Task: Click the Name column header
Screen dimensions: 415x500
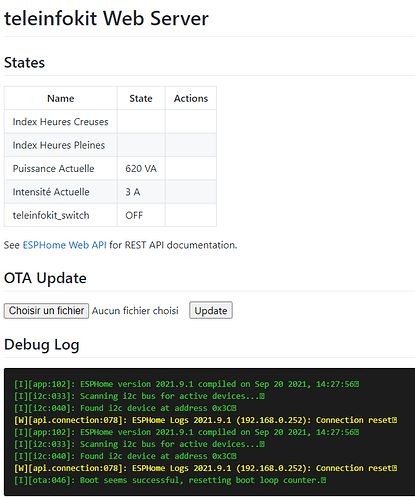Action: (x=61, y=98)
